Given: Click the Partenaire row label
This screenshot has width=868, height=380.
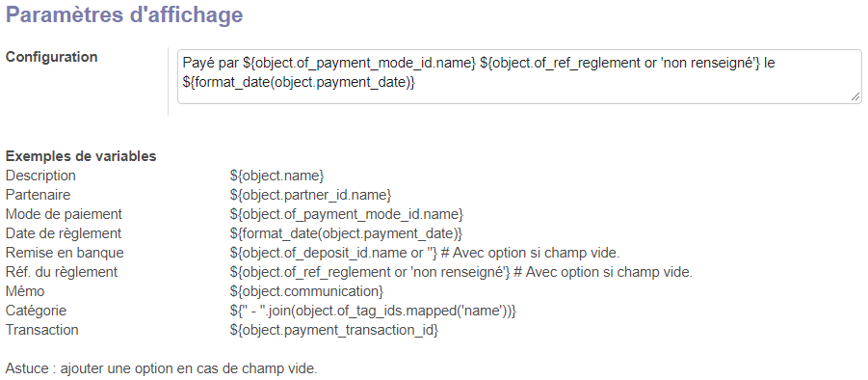Looking at the screenshot, I should coord(39,195).
